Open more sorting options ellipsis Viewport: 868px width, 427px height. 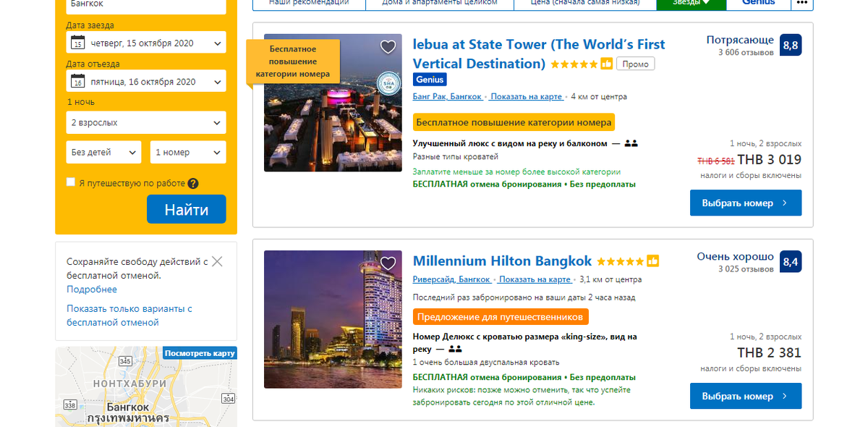(801, 2)
